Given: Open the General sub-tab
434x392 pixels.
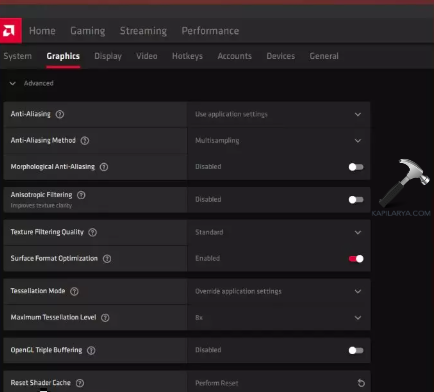Looking at the screenshot, I should [x=324, y=56].
